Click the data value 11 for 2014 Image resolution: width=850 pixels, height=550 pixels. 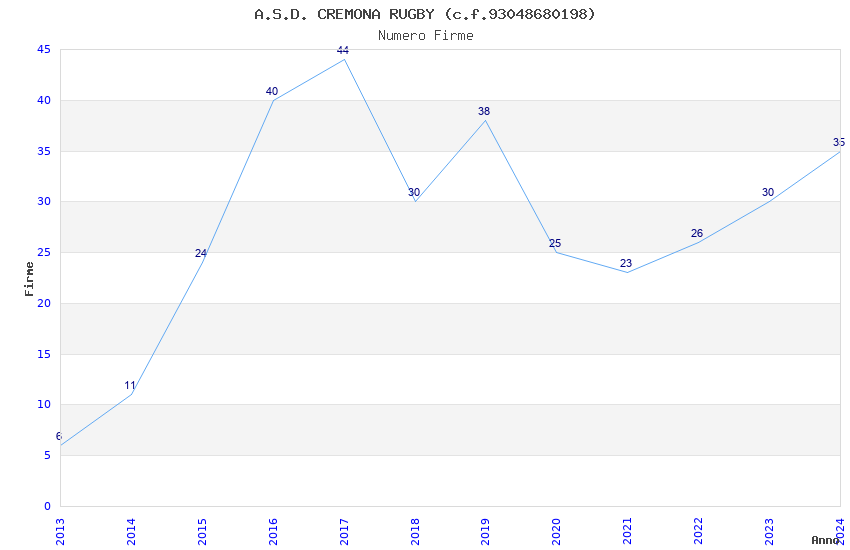pyautogui.click(x=130, y=385)
